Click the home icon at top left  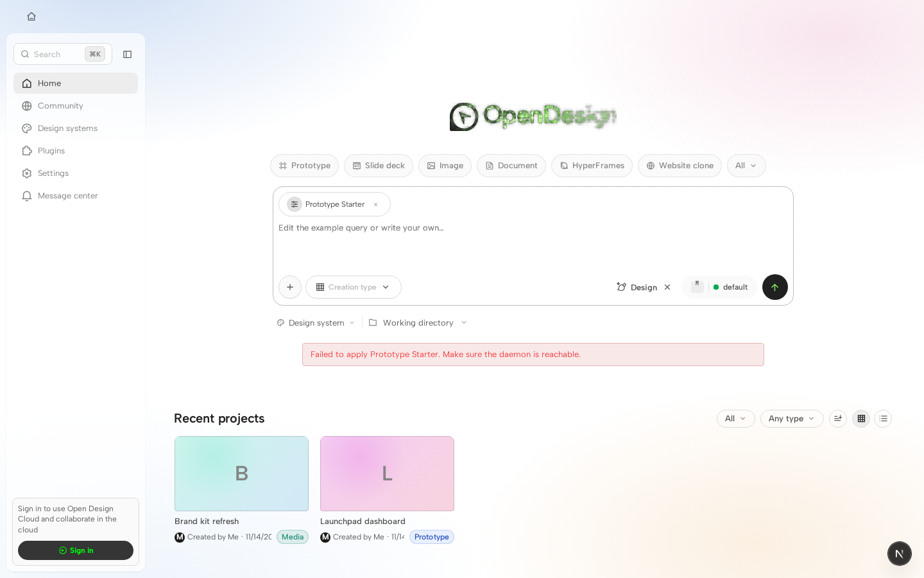tap(31, 17)
